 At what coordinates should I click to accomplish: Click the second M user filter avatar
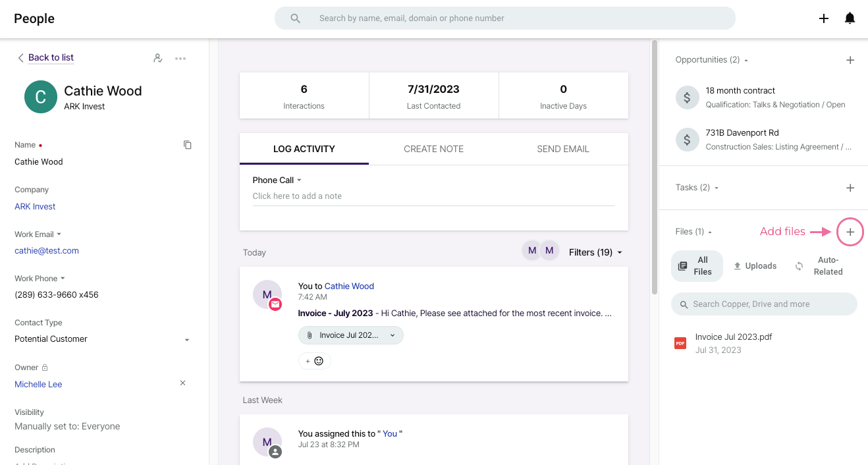point(549,251)
